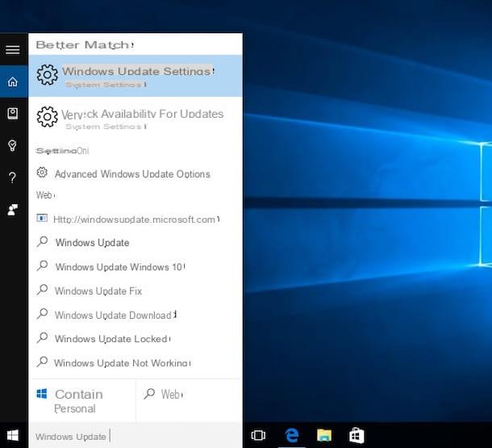Viewport: 492px width, 448px height.
Task: Click gear icon beside Availability For Updates
Action: (47, 117)
